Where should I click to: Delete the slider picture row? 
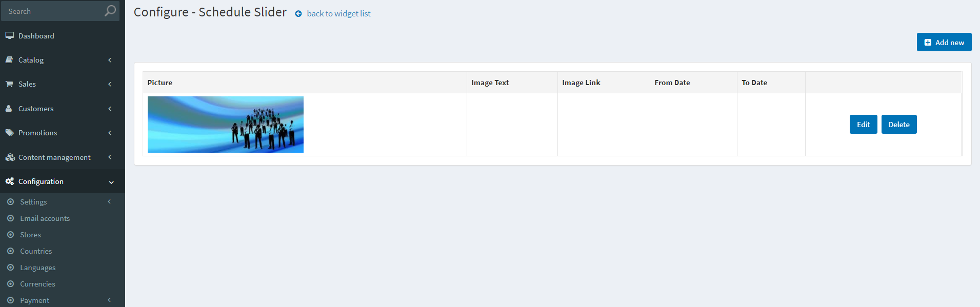899,125
